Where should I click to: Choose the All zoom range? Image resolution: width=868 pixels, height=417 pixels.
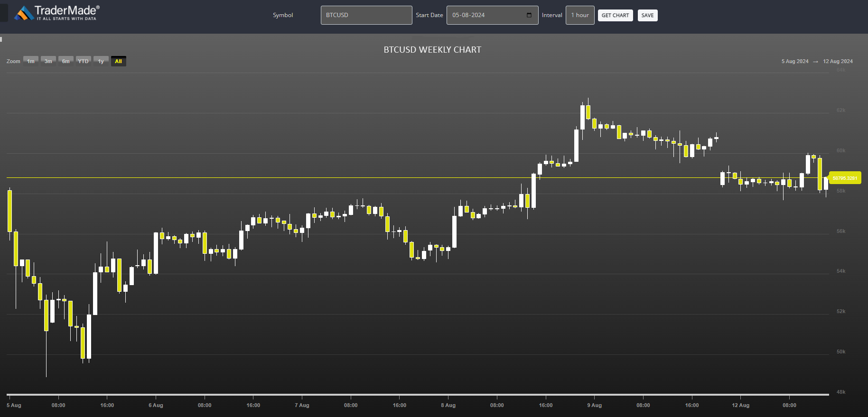click(x=119, y=61)
